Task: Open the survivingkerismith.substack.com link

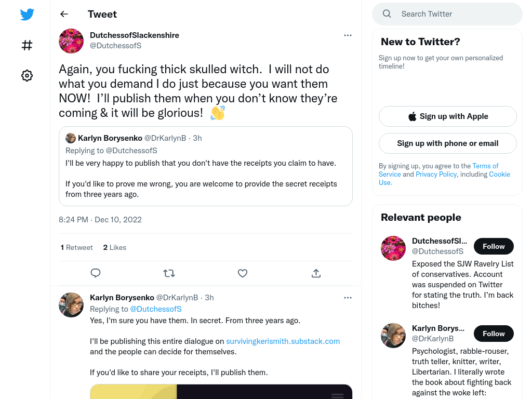Action: coord(283,341)
